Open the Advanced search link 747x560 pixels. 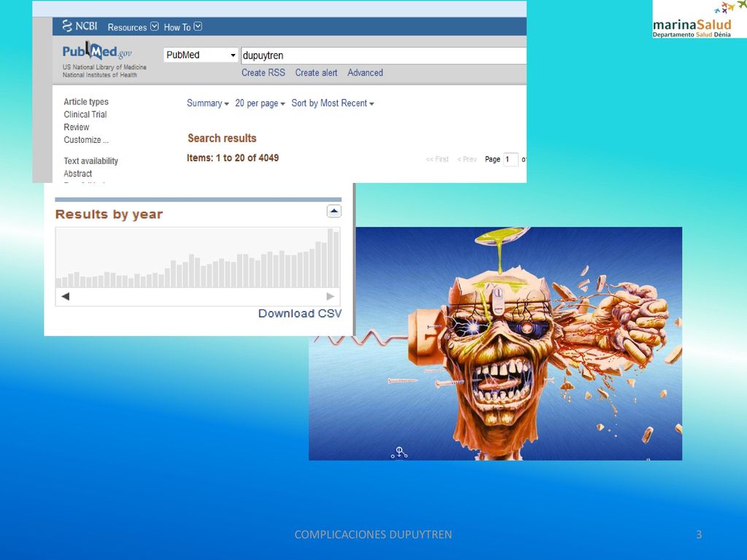[x=365, y=72]
